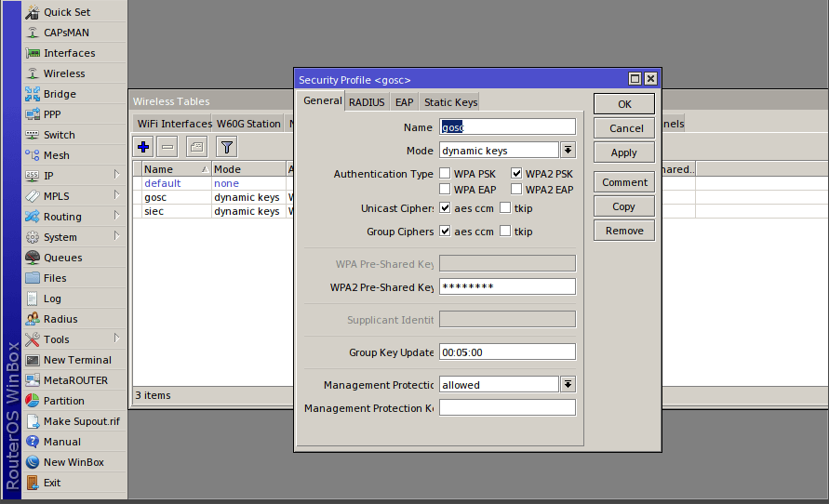Viewport: 829px width, 504px height.
Task: Select the gosc profile row
Action: [x=214, y=197]
